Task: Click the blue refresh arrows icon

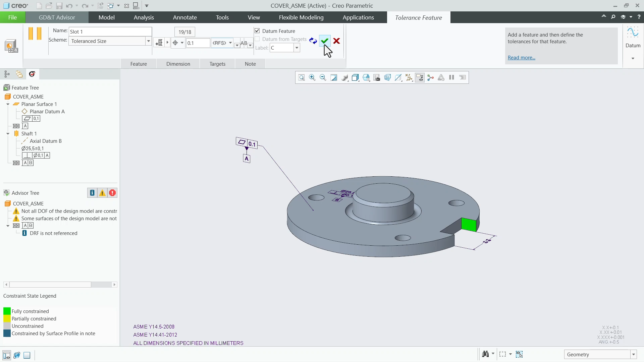Action: click(313, 41)
